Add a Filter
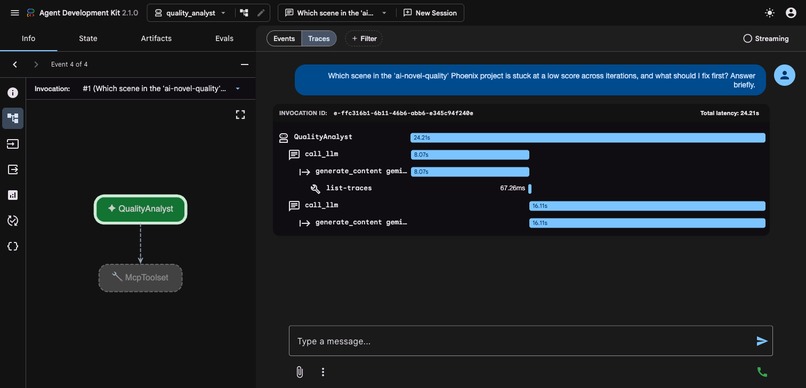Screen dimensions: 806x388 (364, 39)
